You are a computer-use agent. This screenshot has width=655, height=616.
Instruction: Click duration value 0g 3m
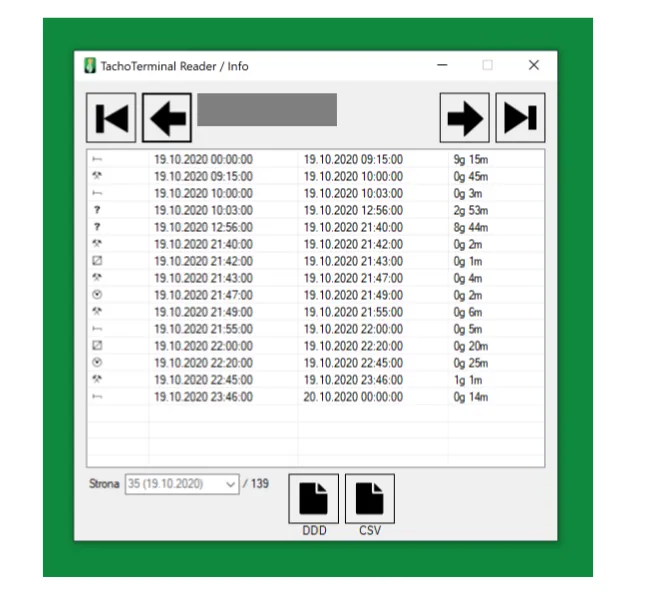(468, 194)
